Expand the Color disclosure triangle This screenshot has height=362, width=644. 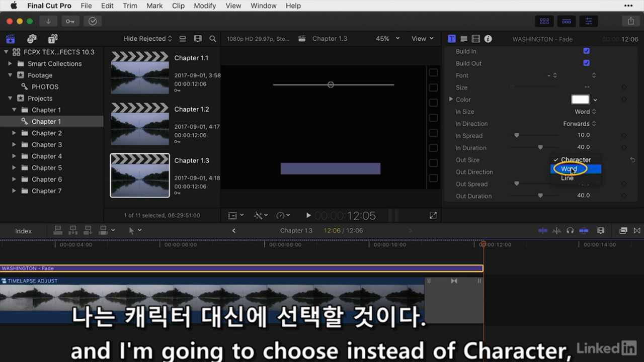point(451,100)
